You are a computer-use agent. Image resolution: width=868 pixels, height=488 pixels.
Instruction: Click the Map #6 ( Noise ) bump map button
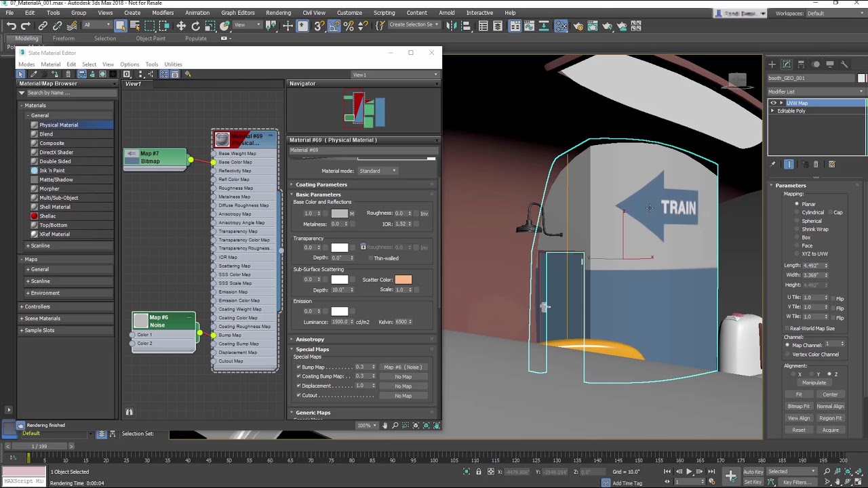403,367
